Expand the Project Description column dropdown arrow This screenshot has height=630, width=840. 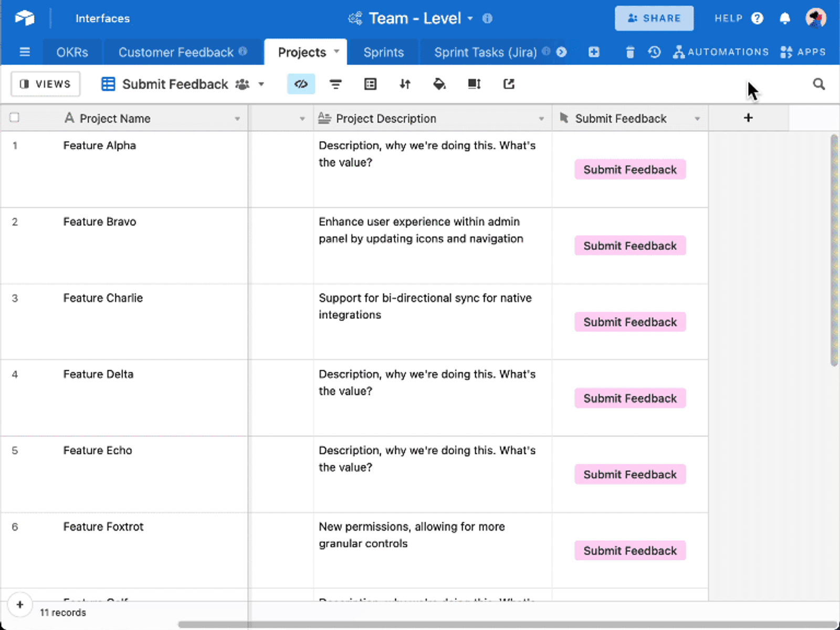click(541, 119)
